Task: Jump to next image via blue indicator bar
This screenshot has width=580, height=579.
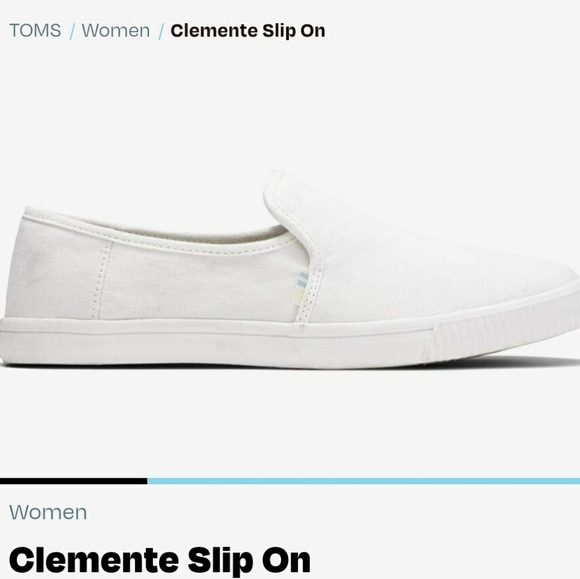Action: click(364, 481)
